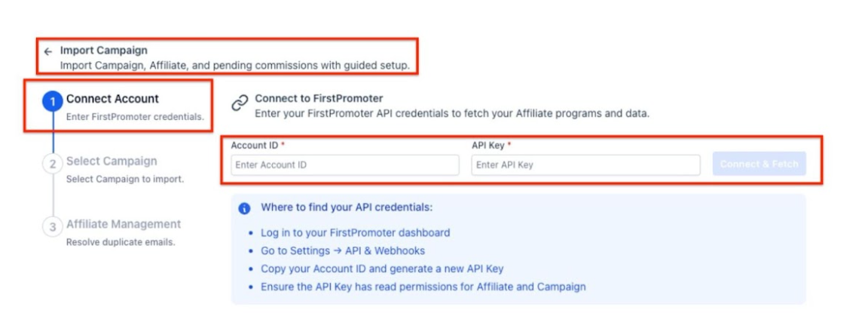Click the Account ID field label
Image resolution: width=868 pixels, height=332 pixels.
pos(255,144)
